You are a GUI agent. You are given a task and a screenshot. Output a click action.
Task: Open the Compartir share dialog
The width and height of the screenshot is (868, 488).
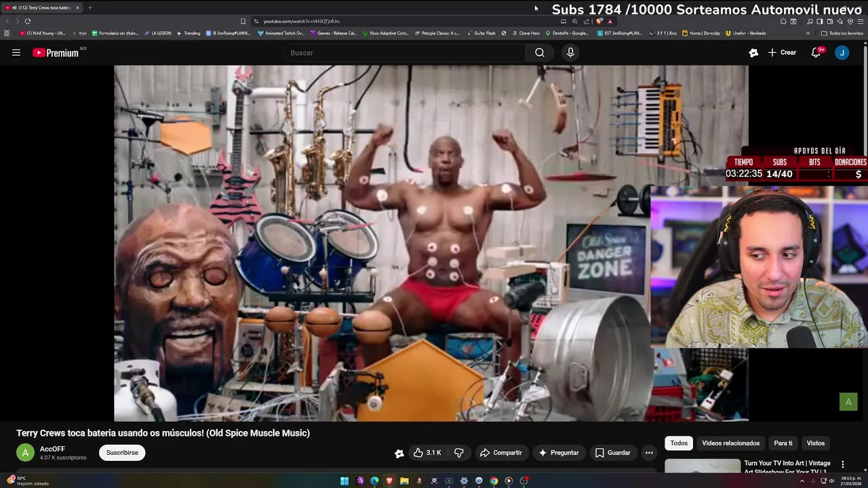point(500,453)
